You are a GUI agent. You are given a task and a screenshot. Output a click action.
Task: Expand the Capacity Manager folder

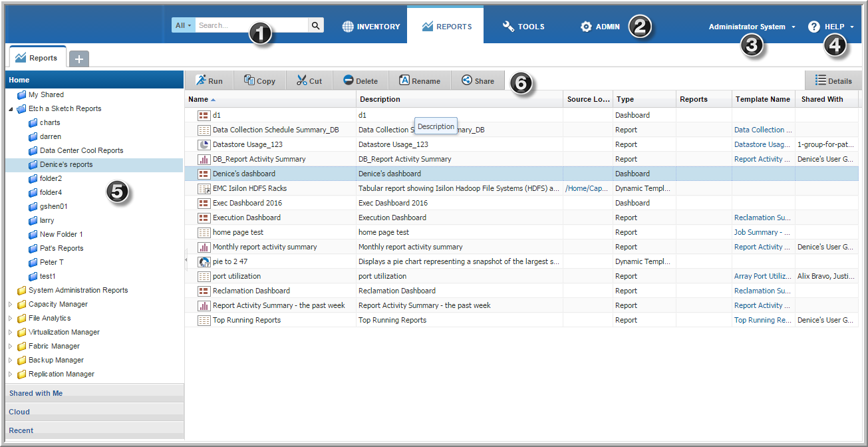click(x=10, y=305)
